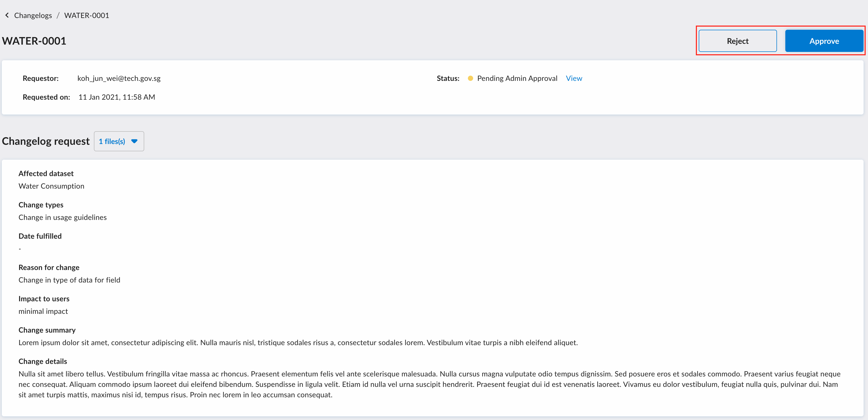Click the requestor email koh_jun_wei@tech.gov.sg
868x420 pixels.
point(119,78)
